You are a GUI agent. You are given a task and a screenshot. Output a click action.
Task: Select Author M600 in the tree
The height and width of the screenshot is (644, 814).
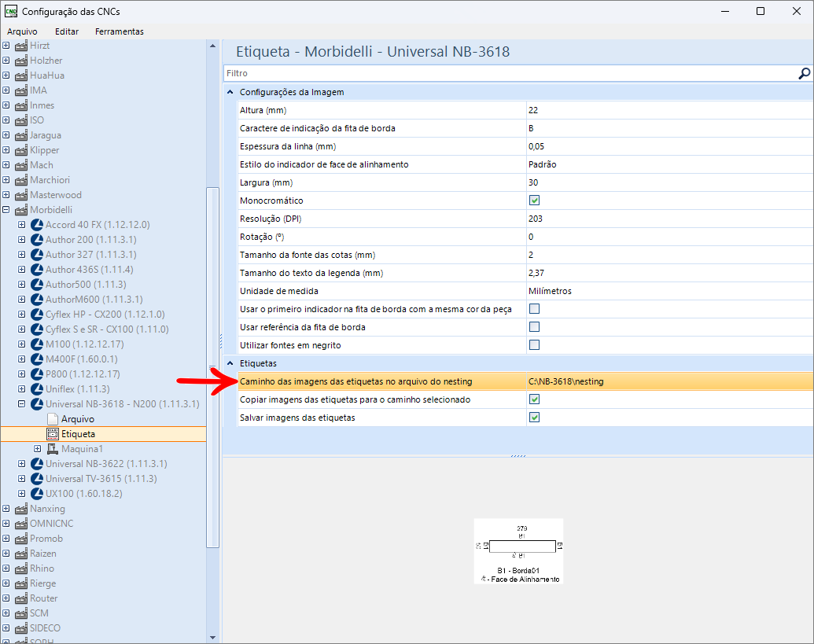click(x=94, y=300)
